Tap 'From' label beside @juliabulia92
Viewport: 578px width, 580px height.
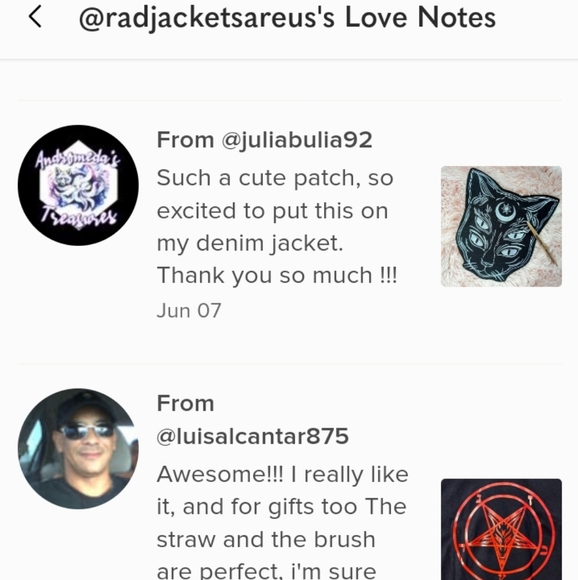185,140
